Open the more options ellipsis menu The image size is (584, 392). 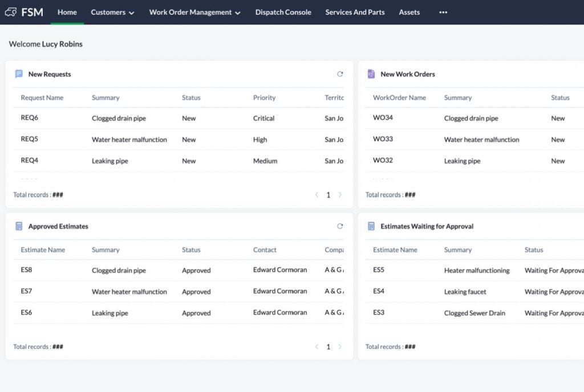(443, 13)
